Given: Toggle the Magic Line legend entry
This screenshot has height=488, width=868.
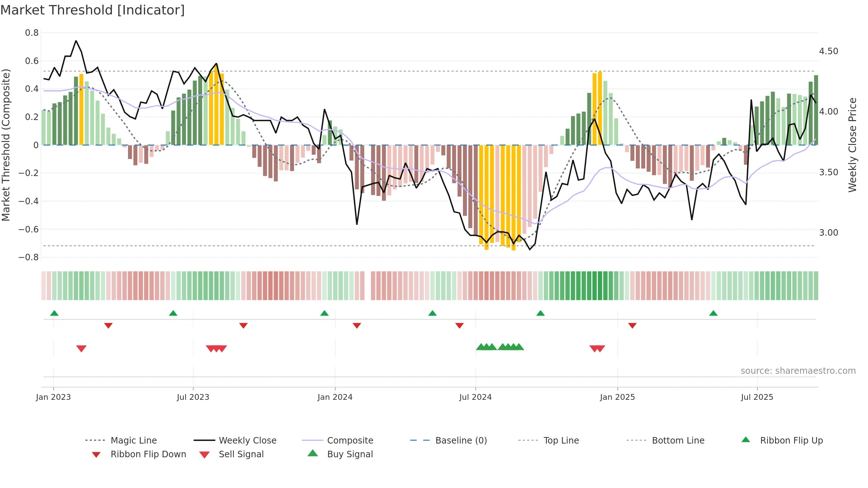Looking at the screenshot, I should [121, 440].
